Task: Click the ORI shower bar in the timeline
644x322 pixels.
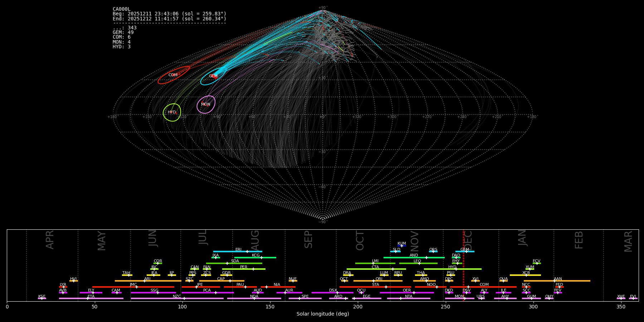Action: point(378,281)
